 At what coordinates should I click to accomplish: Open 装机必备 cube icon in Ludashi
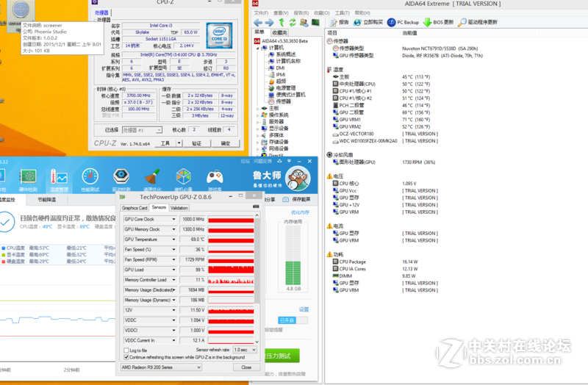183,180
